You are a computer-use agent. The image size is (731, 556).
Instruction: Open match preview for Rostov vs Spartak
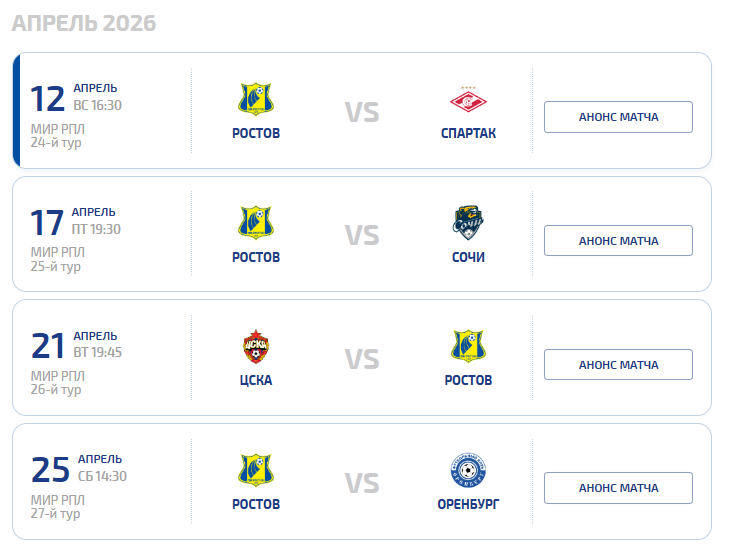618,117
